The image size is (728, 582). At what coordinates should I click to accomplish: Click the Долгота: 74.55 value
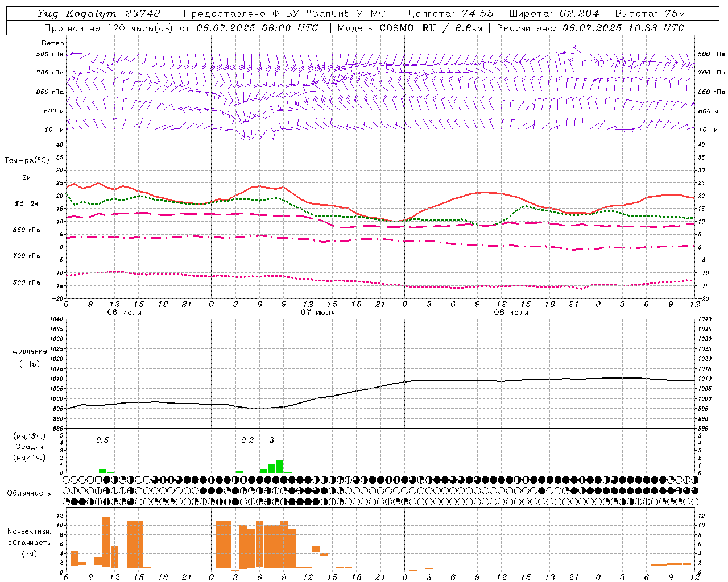pyautogui.click(x=450, y=14)
